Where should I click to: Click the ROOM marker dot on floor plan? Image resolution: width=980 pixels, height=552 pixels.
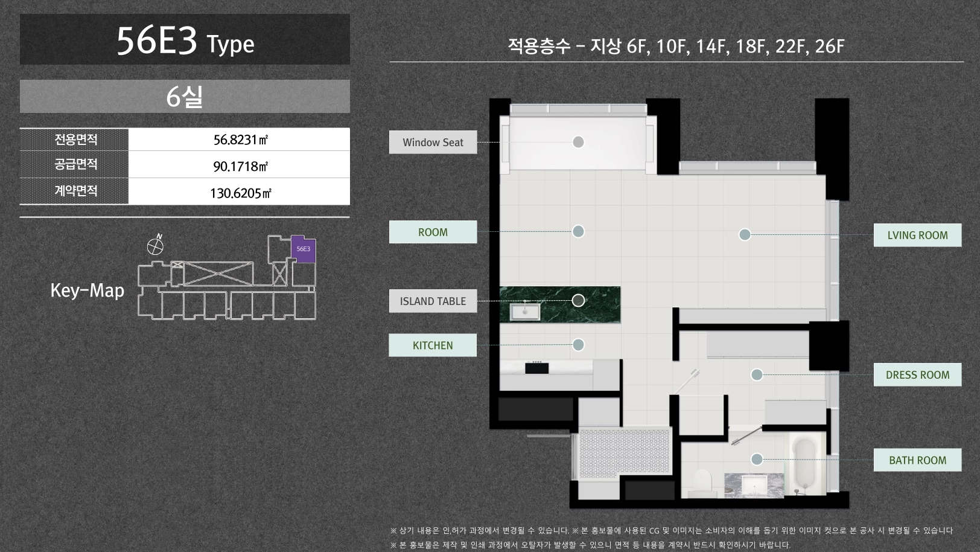(x=578, y=231)
